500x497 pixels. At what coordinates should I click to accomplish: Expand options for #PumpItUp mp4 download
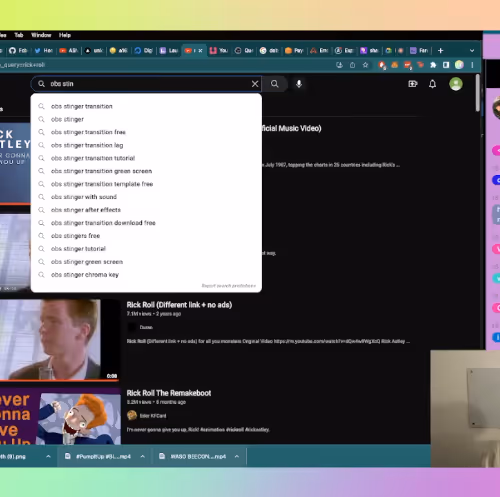click(x=143, y=456)
